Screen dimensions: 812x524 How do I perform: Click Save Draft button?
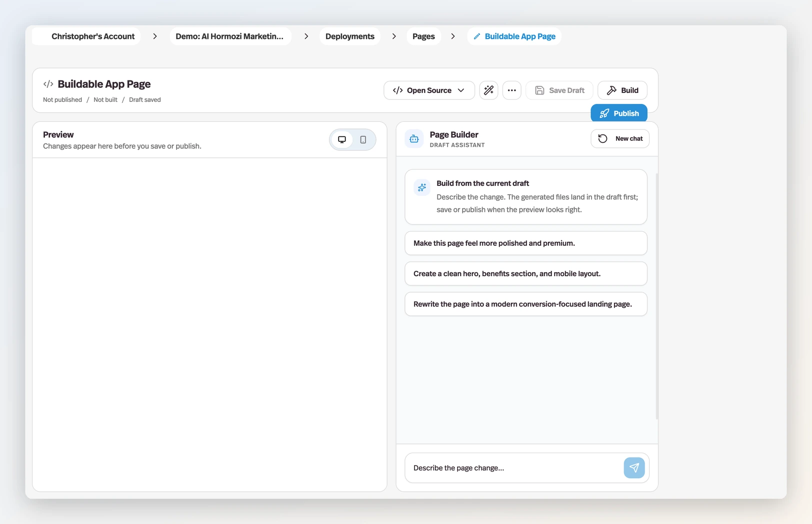pos(559,90)
